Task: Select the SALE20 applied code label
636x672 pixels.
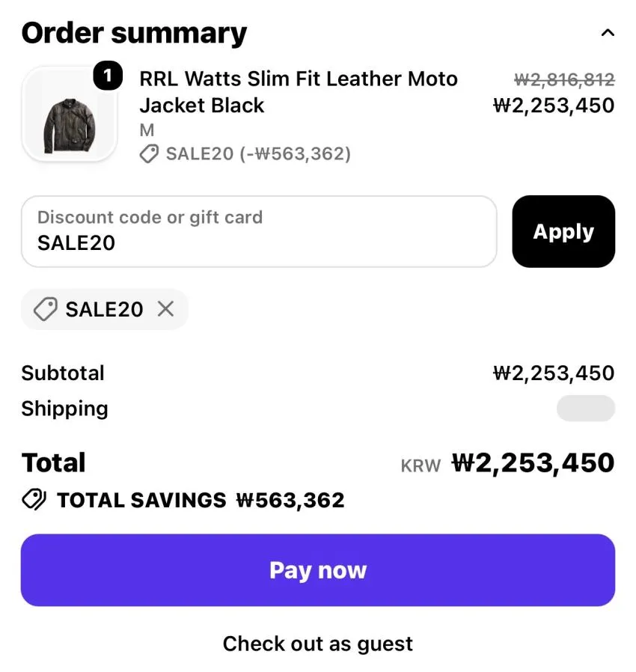Action: click(104, 309)
